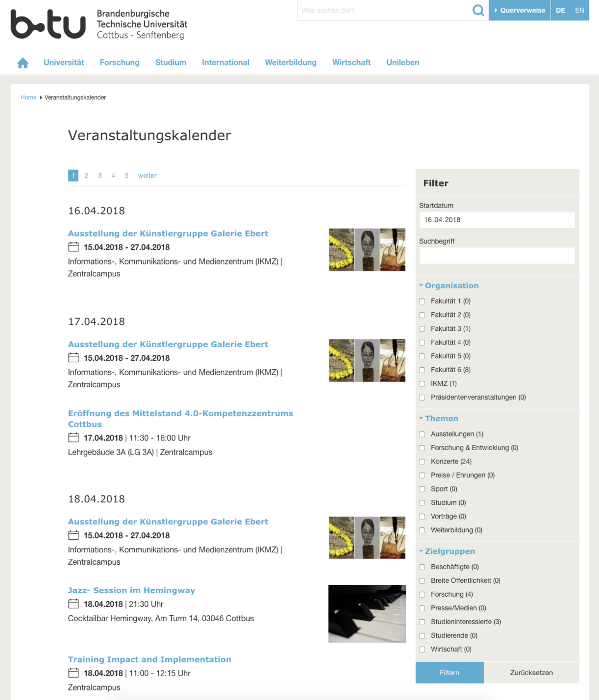Viewport: 599px width, 700px height.
Task: Check the Fakultät 6 checkbox
Action: (x=422, y=370)
